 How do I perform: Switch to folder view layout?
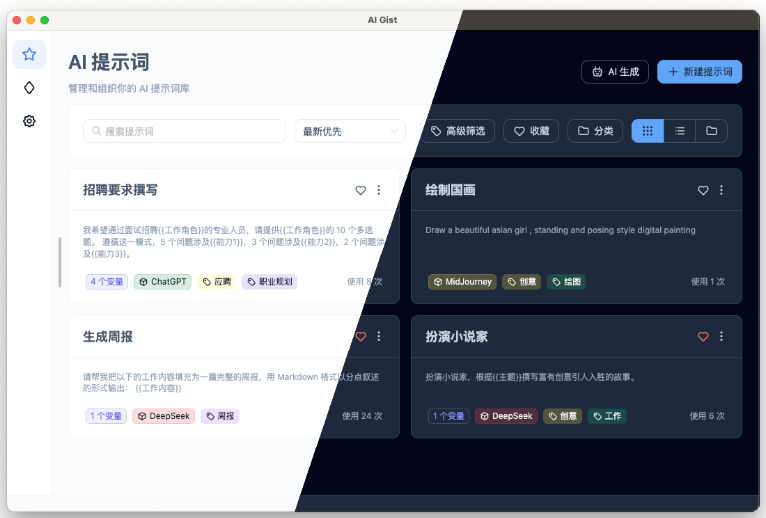click(x=711, y=131)
